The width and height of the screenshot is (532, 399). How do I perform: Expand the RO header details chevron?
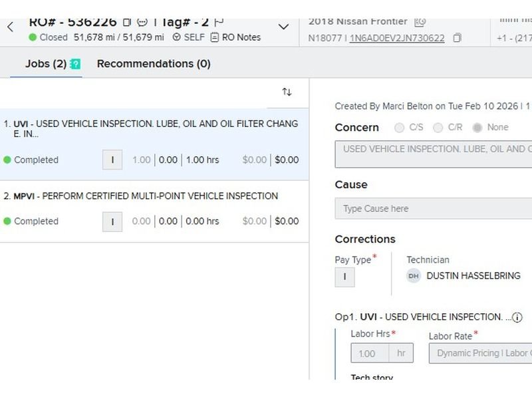[283, 27]
